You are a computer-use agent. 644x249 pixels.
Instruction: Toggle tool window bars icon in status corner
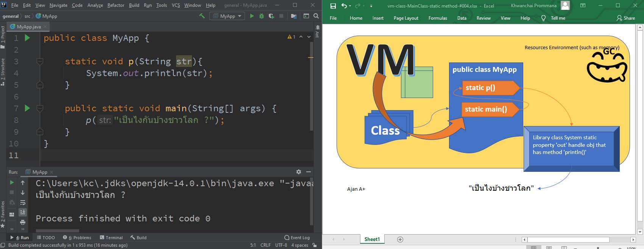click(x=3, y=245)
